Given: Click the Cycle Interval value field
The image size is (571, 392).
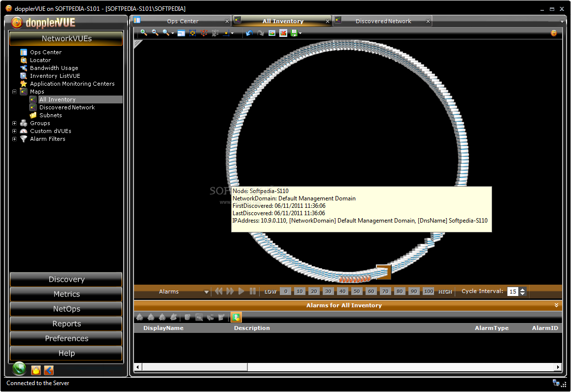Looking at the screenshot, I should pos(513,292).
